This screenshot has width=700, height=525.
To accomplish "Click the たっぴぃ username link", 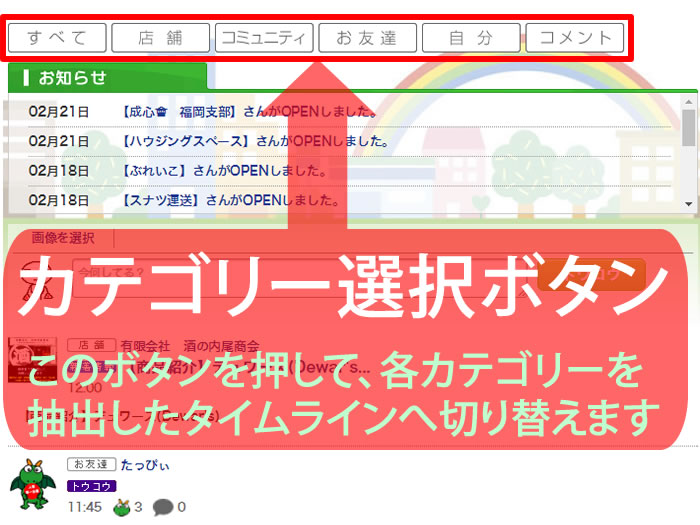I will [x=145, y=464].
